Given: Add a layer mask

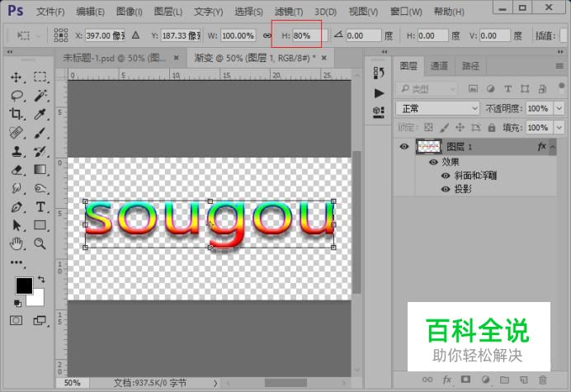Looking at the screenshot, I should tap(465, 380).
